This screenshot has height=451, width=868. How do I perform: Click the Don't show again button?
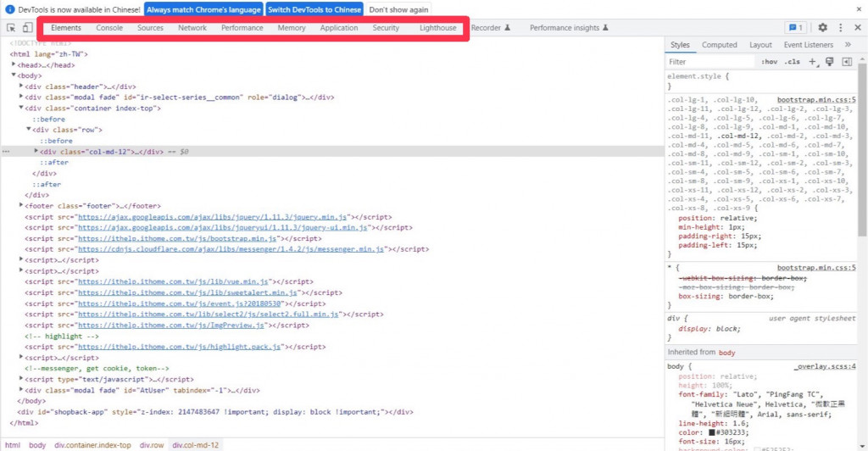[398, 9]
